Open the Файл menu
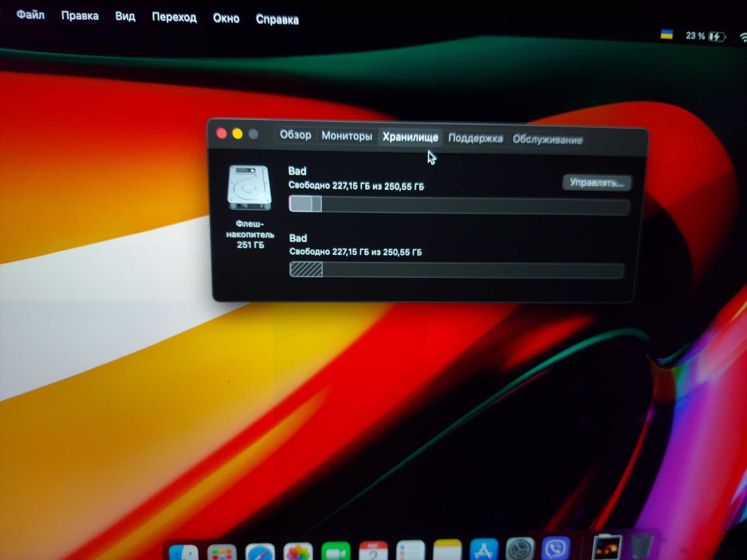 (x=31, y=15)
